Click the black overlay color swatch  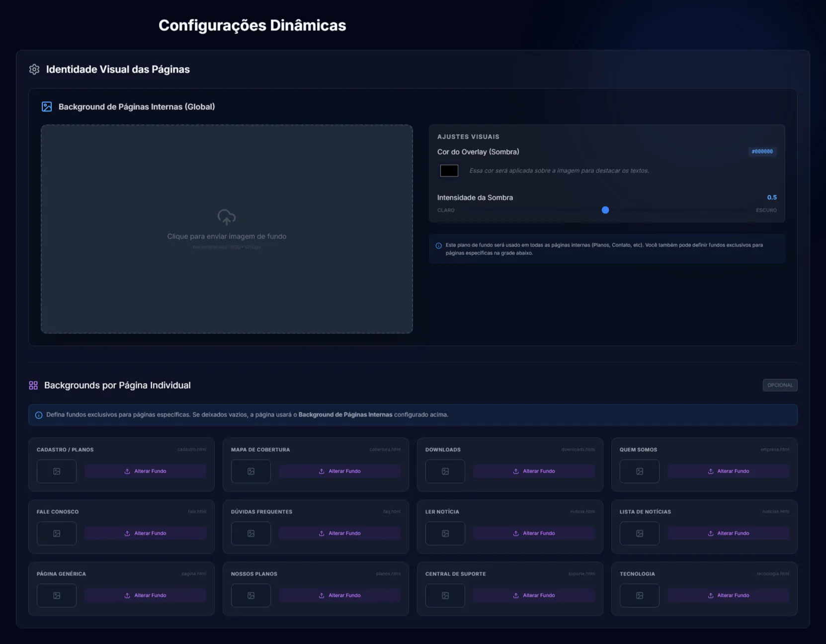coord(449,171)
